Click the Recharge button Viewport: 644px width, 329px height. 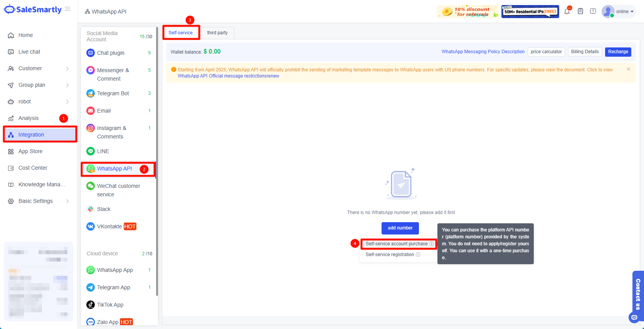[x=618, y=52]
